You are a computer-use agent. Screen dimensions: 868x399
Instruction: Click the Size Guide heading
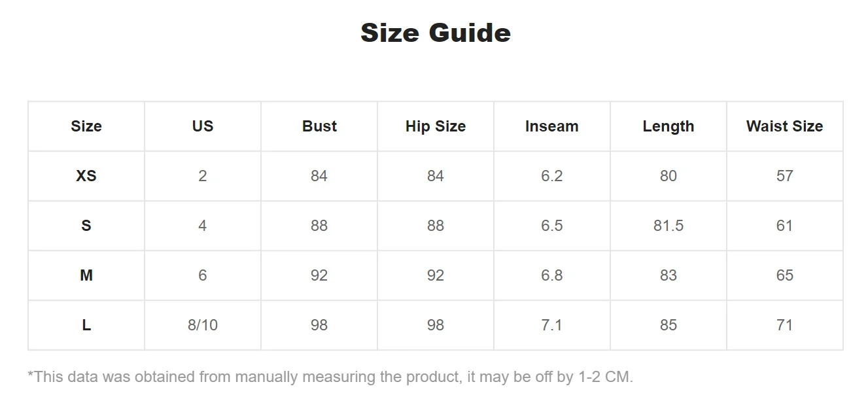click(436, 33)
